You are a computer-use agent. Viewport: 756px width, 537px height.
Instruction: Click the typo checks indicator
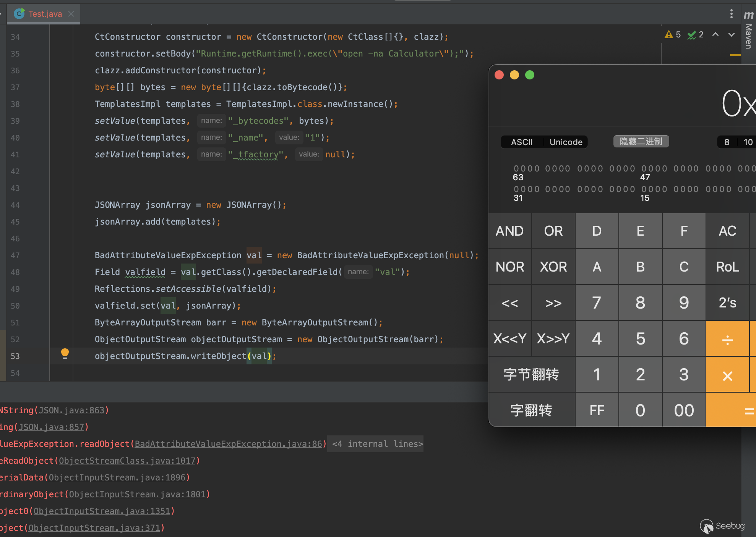[x=695, y=35]
